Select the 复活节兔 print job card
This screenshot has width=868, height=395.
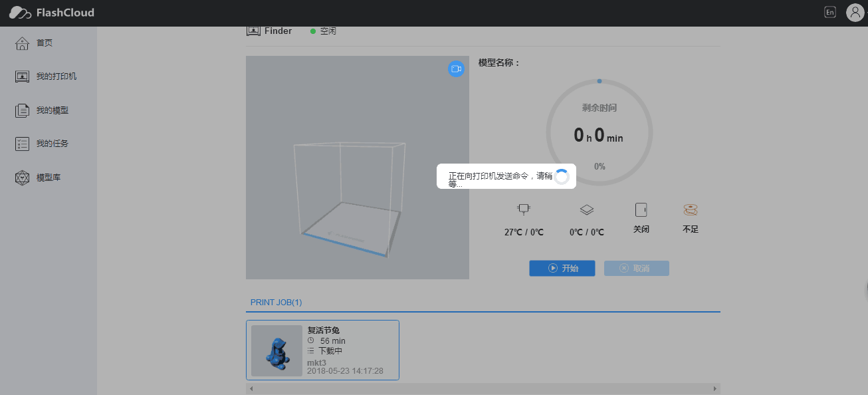[322, 350]
